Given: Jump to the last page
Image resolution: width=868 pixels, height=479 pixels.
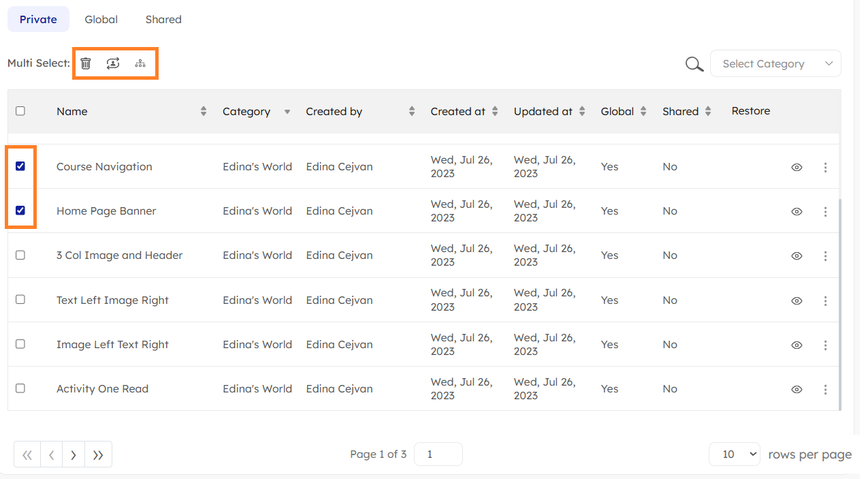Looking at the screenshot, I should coord(98,455).
